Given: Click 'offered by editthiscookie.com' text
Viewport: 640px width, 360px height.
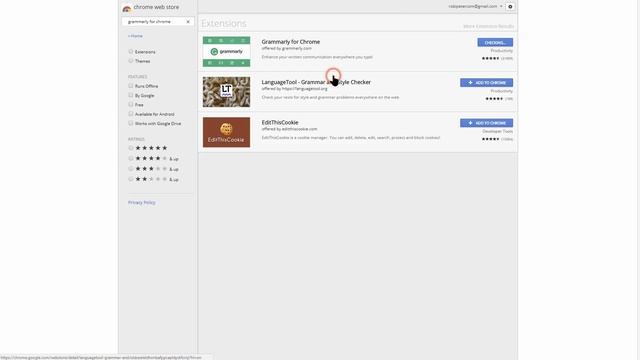Looking at the screenshot, I should pos(289,129).
